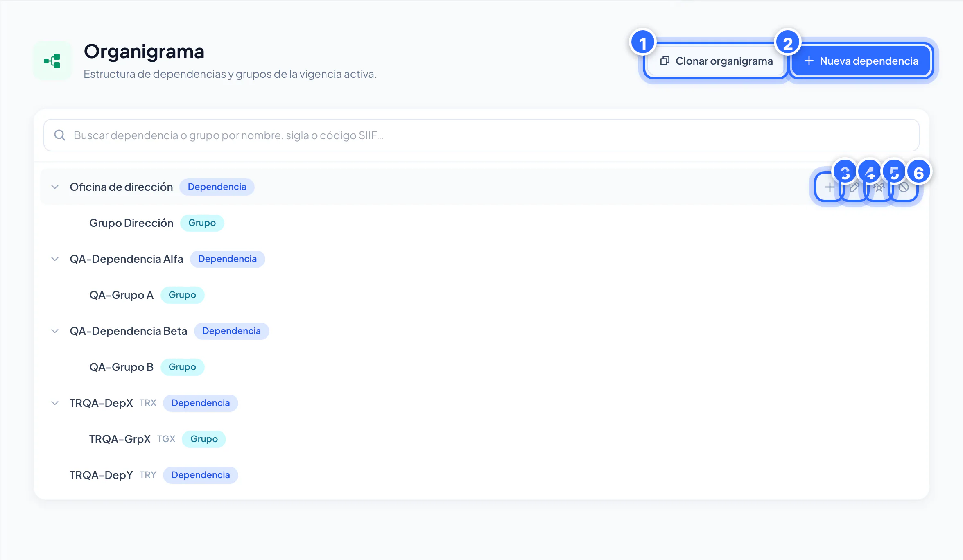The height and width of the screenshot is (560, 963).
Task: Click the TRY sigla label
Action: [148, 475]
